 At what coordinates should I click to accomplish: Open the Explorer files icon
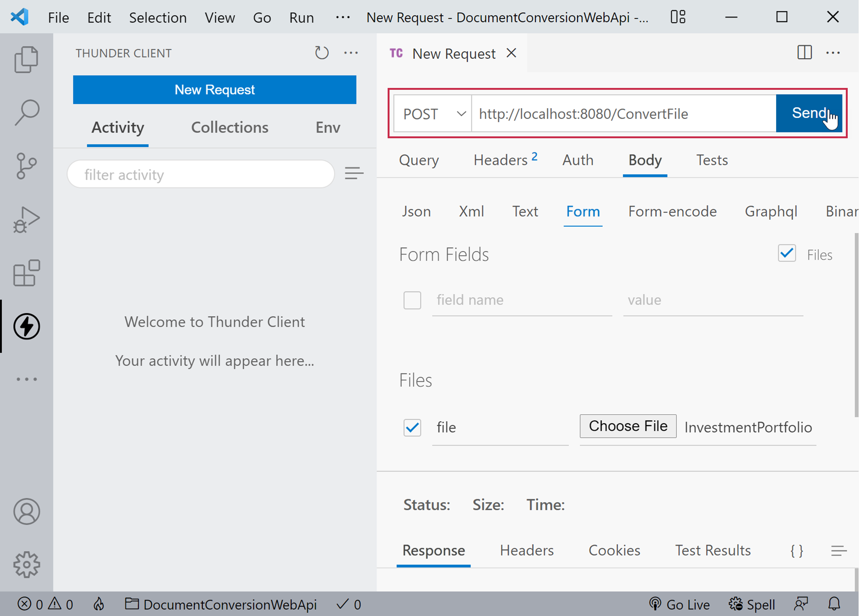[x=26, y=60]
